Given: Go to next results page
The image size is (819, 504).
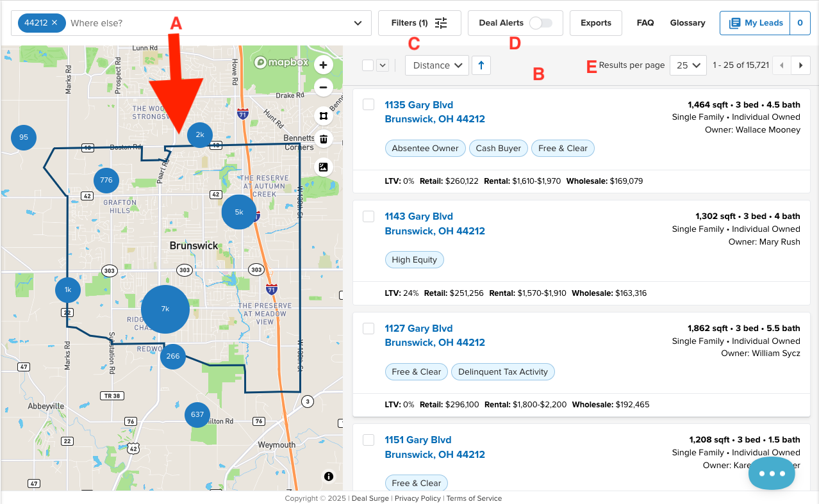Looking at the screenshot, I should point(800,65).
